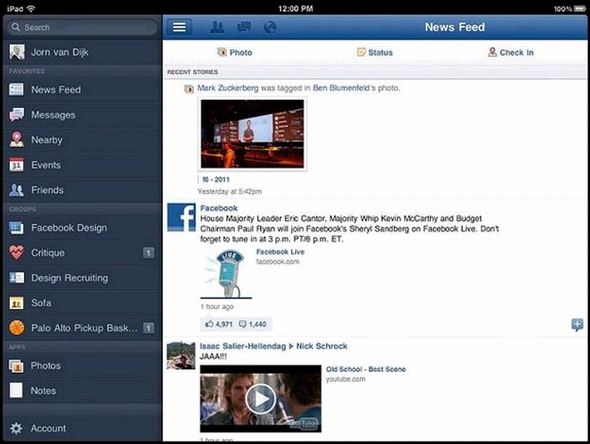590x444 pixels.
Task: Select News Feed in the sidebar
Action: 82,90
